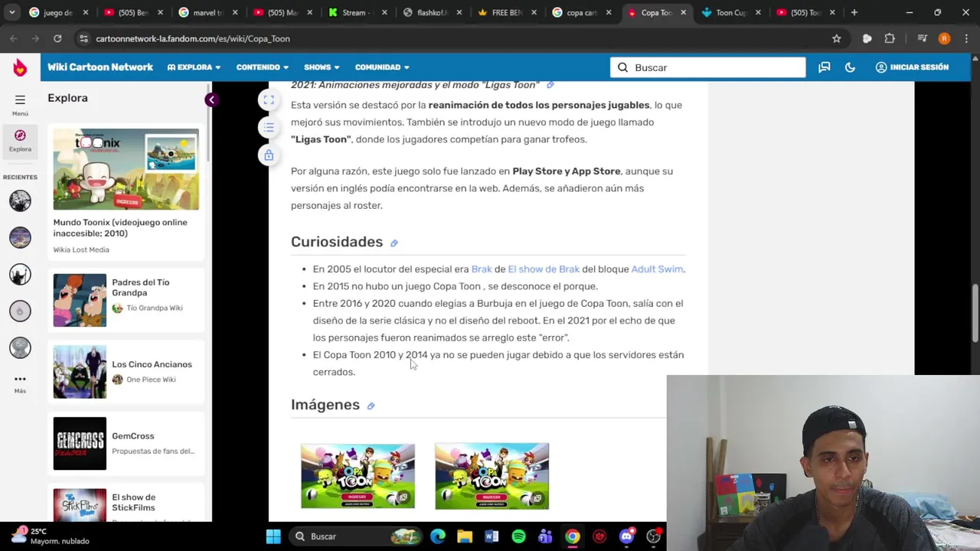Open Mundo Toonix article card
Viewport: 980px width, 551px height.
[x=126, y=191]
